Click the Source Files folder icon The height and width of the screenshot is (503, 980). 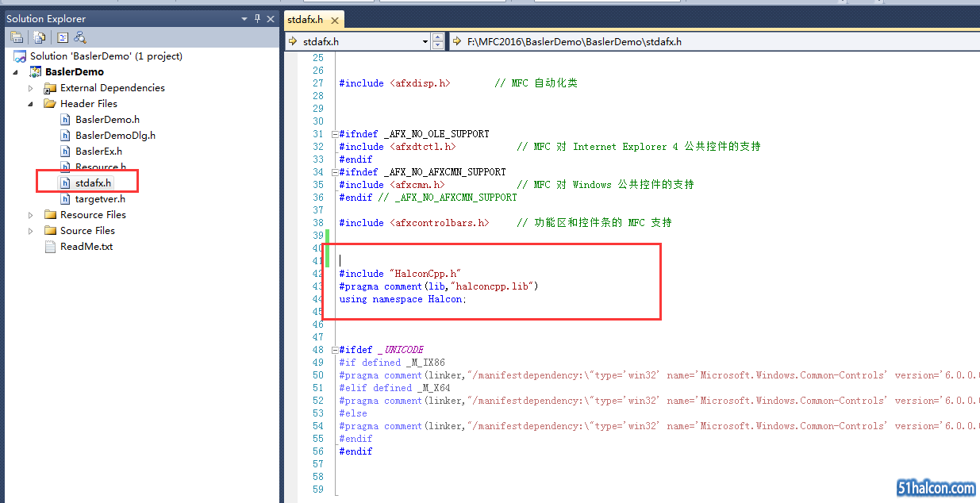51,231
